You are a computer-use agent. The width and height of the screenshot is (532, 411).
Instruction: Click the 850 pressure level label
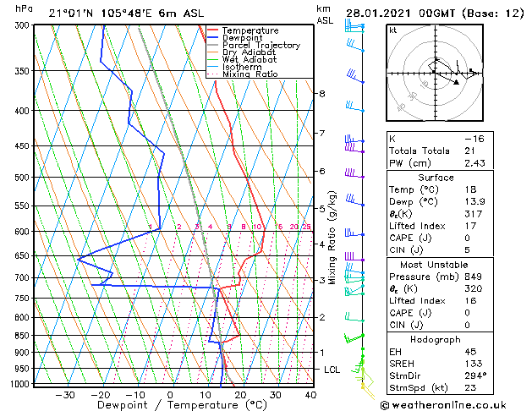click(24, 336)
